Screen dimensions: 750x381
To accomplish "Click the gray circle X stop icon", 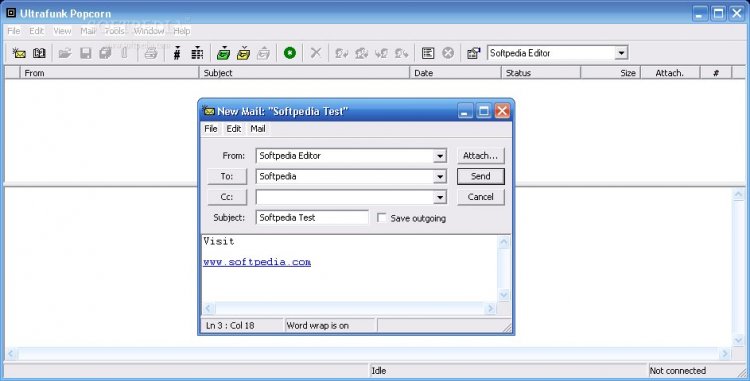I will (x=448, y=53).
